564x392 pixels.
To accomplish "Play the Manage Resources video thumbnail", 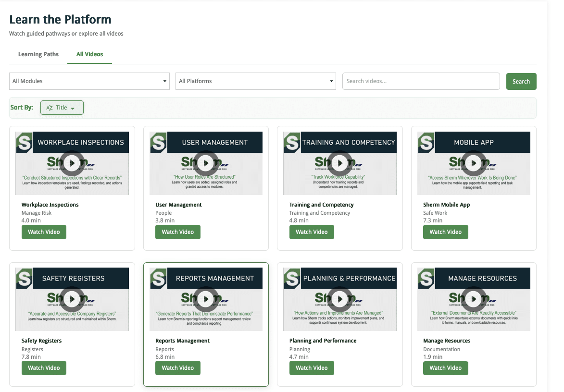I will pyautogui.click(x=474, y=299).
